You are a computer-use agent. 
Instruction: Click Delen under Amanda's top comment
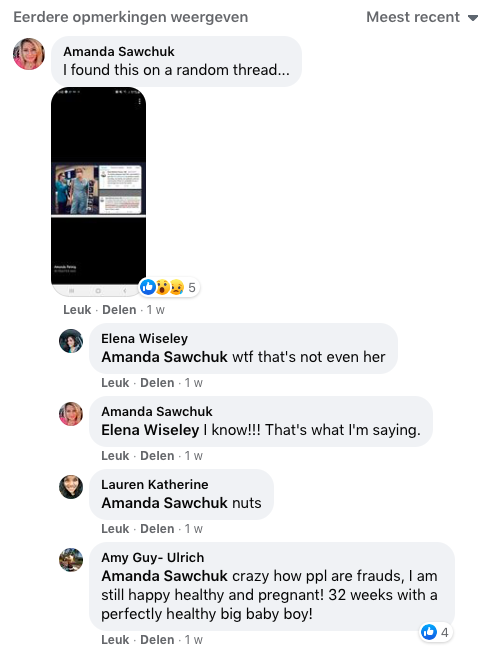click(119, 310)
